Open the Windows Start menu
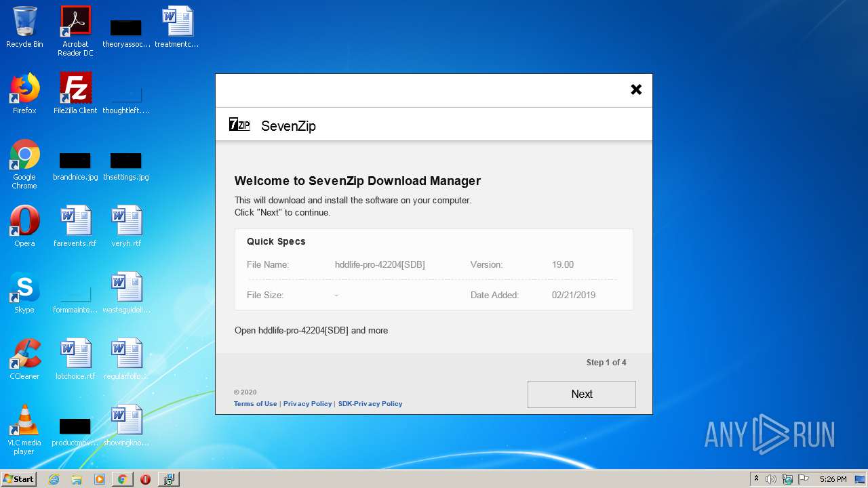Image resolution: width=868 pixels, height=488 pixels. 19,479
